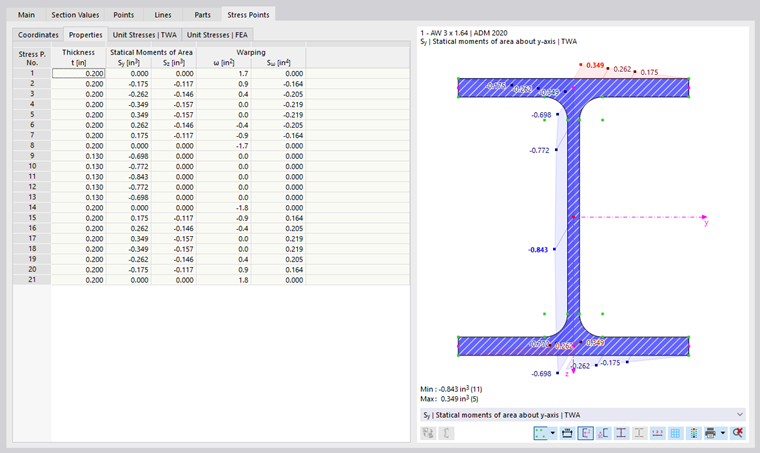Switch to the Points tab

[124, 15]
